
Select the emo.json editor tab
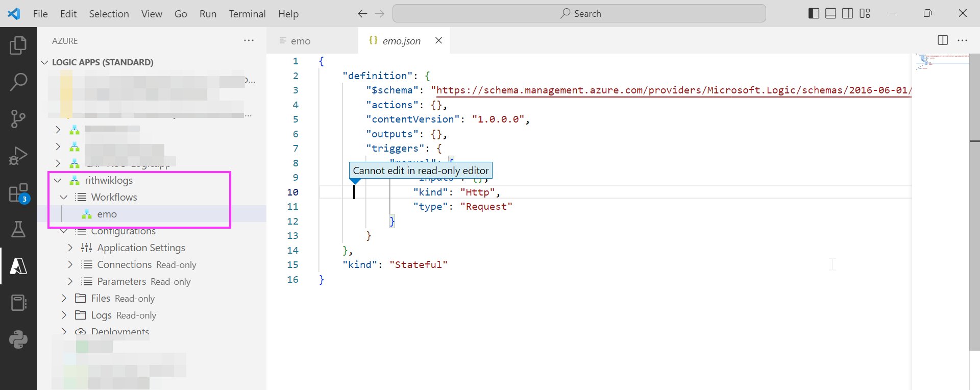point(403,41)
